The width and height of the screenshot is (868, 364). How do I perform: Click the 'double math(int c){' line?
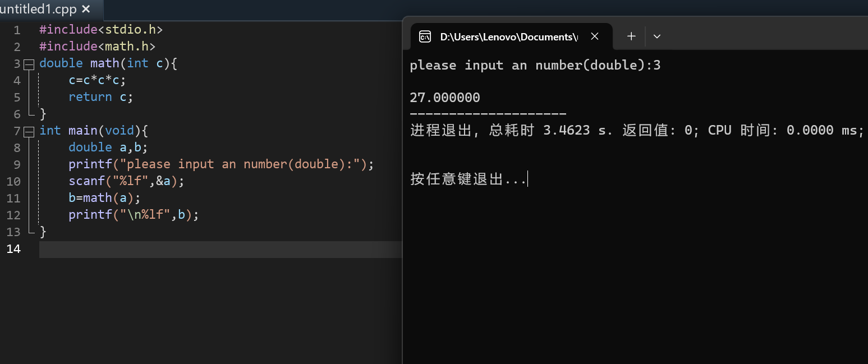tap(108, 63)
